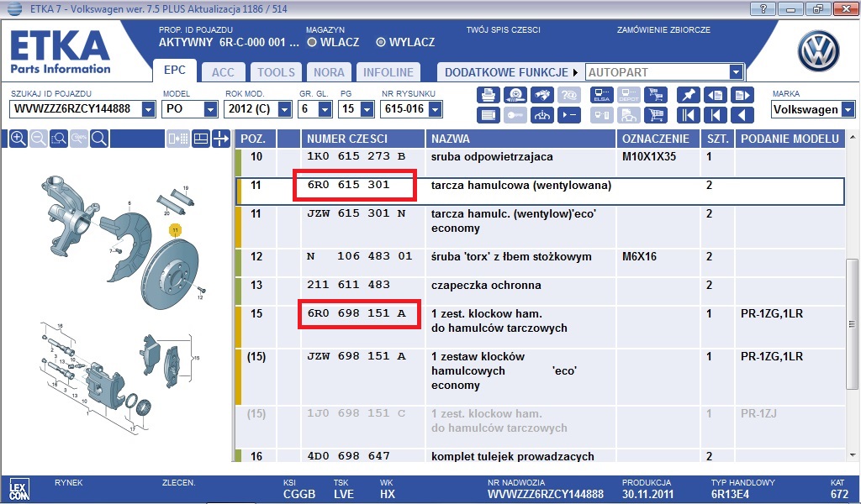Screen dimensions: 861x504
Task: Zoom in on the parts illustration
Action: (x=18, y=139)
